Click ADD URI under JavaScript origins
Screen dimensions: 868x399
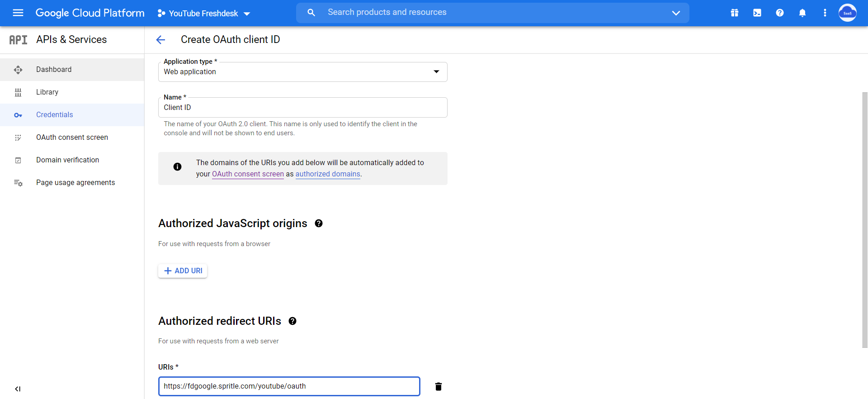pos(183,271)
